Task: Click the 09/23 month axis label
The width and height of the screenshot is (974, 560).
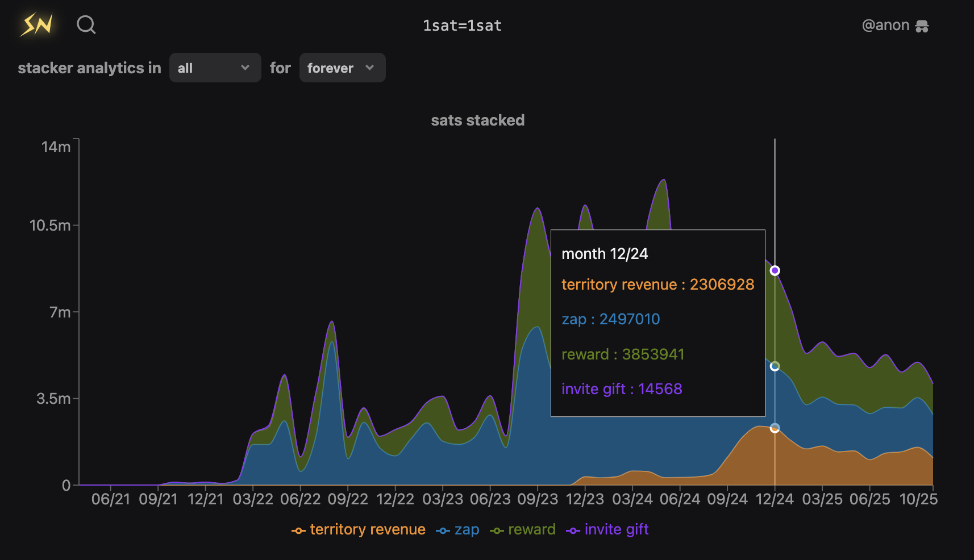Action: click(x=537, y=499)
